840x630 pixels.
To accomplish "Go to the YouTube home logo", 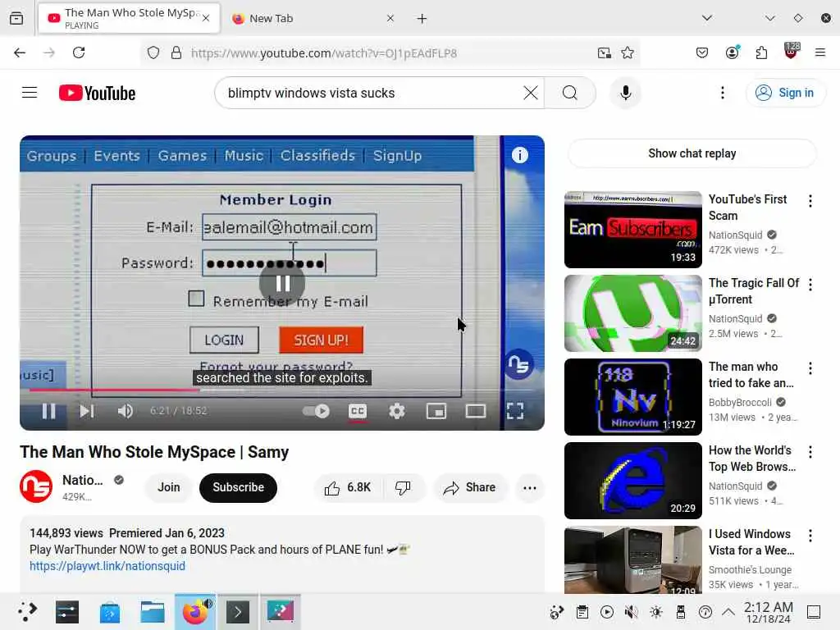I will [97, 94].
